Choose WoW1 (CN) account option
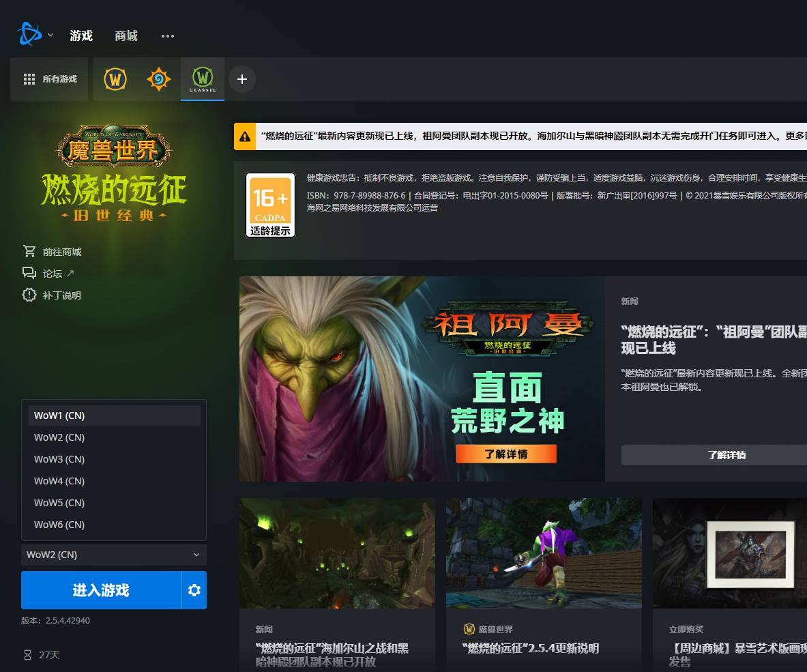Viewport: 807px width, 672px height. [114, 415]
